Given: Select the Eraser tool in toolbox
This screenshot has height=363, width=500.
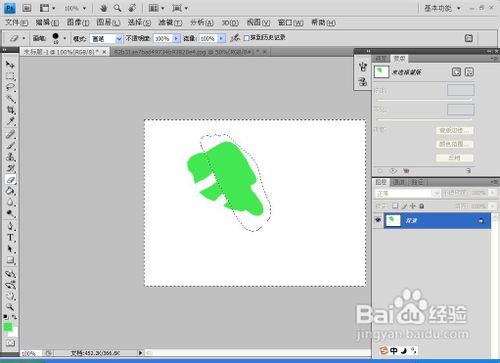Looking at the screenshot, I should [x=10, y=180].
